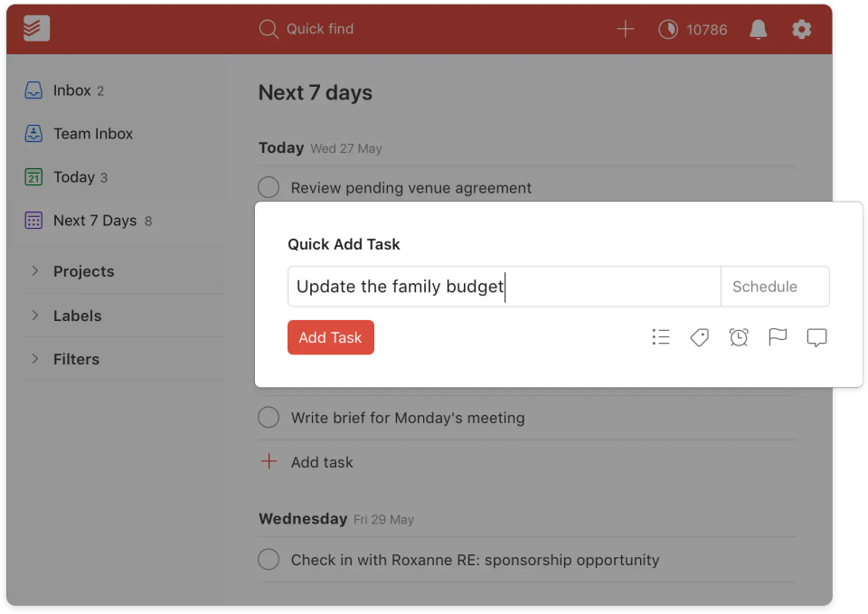Click the Schedule field
The width and height of the screenshot is (868, 614).
pyautogui.click(x=774, y=287)
